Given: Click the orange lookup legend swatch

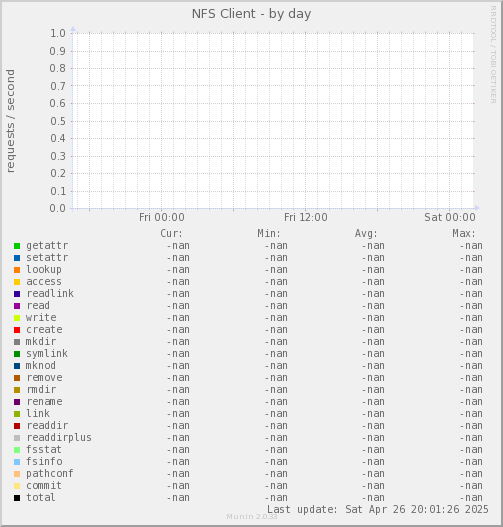Looking at the screenshot, I should pyautogui.click(x=17, y=270).
